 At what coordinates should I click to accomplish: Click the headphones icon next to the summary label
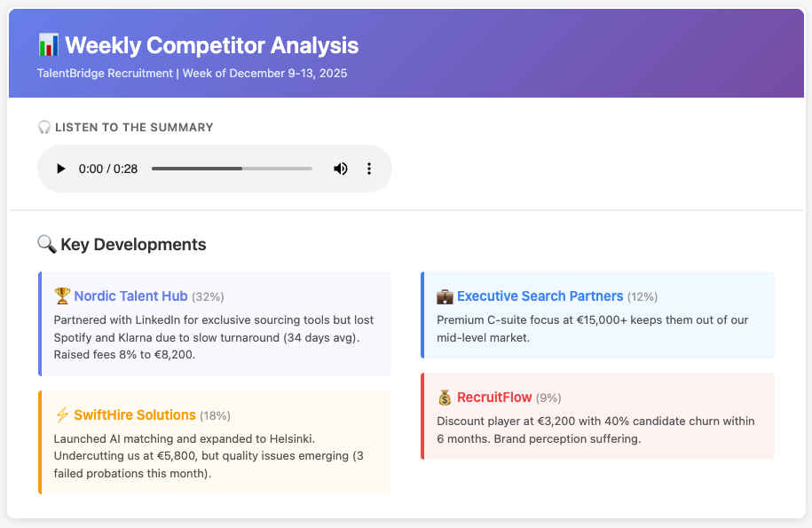point(43,126)
